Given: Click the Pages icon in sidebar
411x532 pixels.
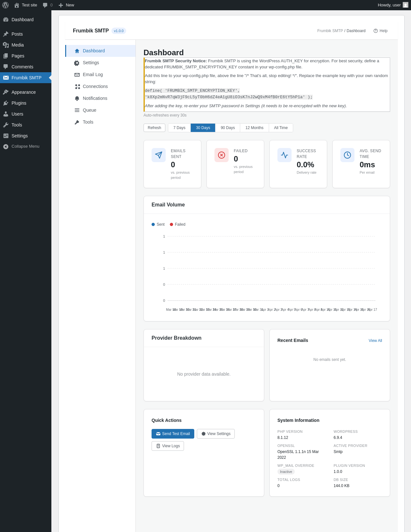Looking at the screenshot, I should click(6, 56).
